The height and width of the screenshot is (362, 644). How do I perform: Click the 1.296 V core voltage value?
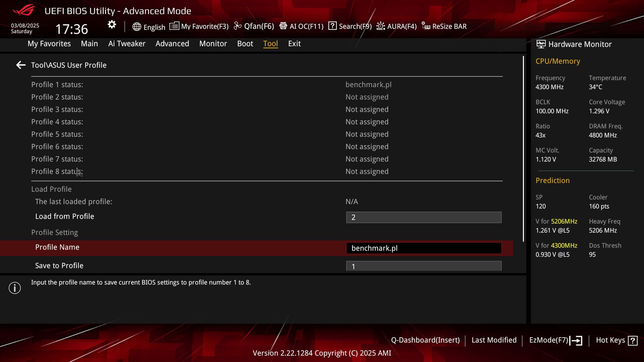point(599,111)
